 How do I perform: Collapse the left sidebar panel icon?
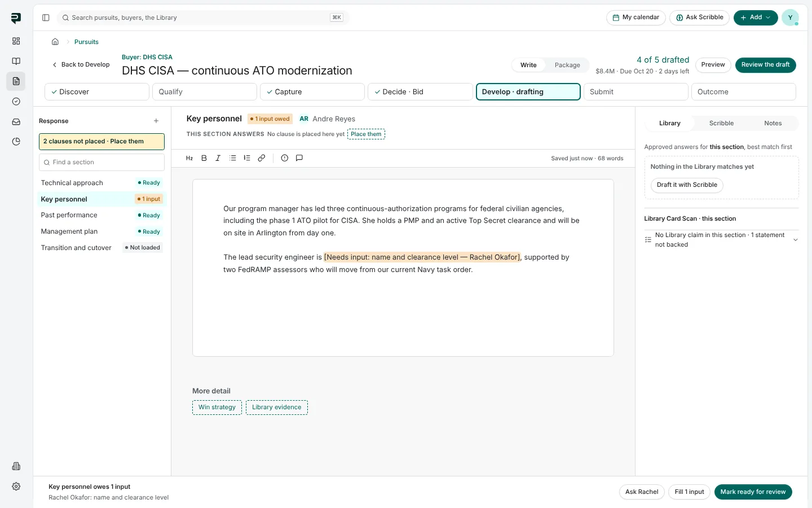(46, 17)
